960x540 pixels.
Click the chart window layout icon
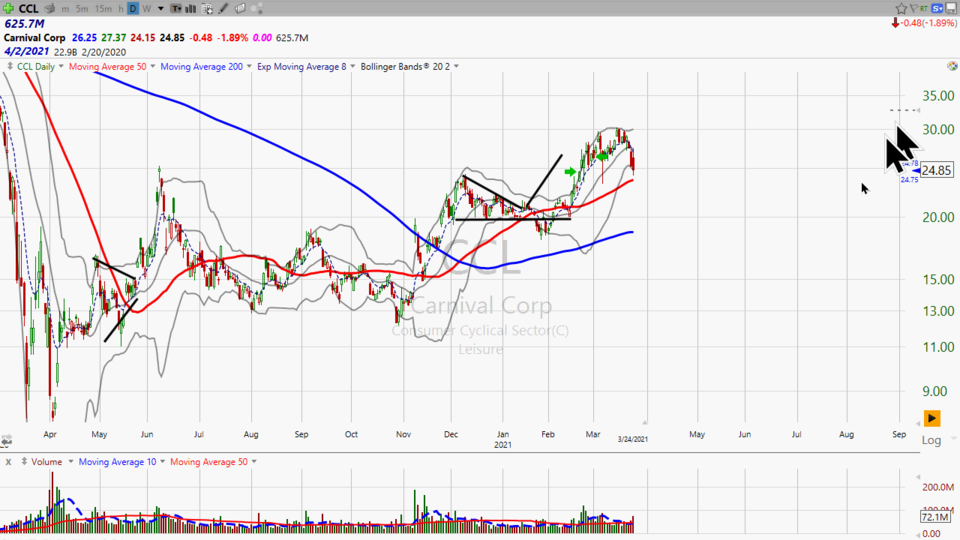tap(951, 8)
